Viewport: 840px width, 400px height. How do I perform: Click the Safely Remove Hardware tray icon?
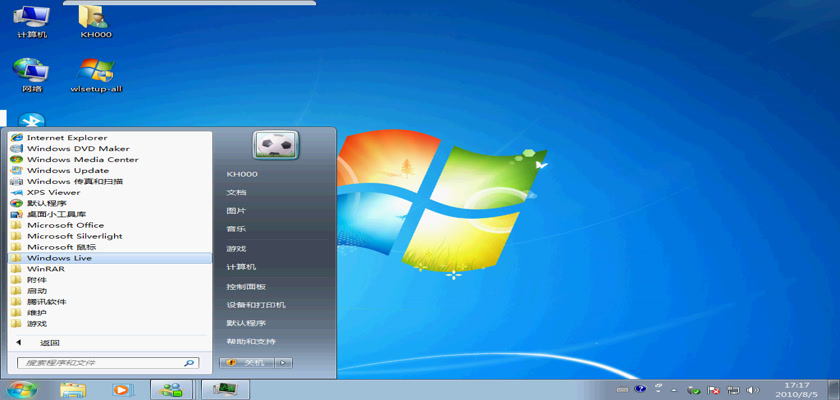(693, 390)
